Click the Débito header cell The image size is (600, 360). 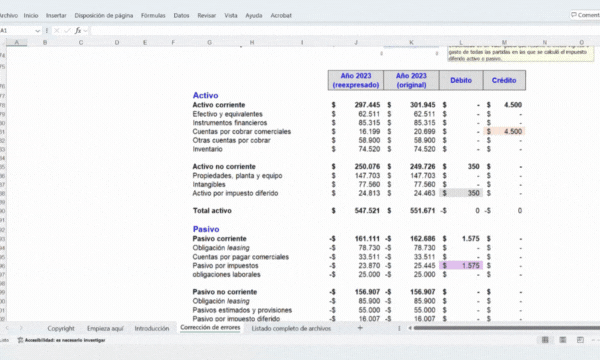click(461, 80)
